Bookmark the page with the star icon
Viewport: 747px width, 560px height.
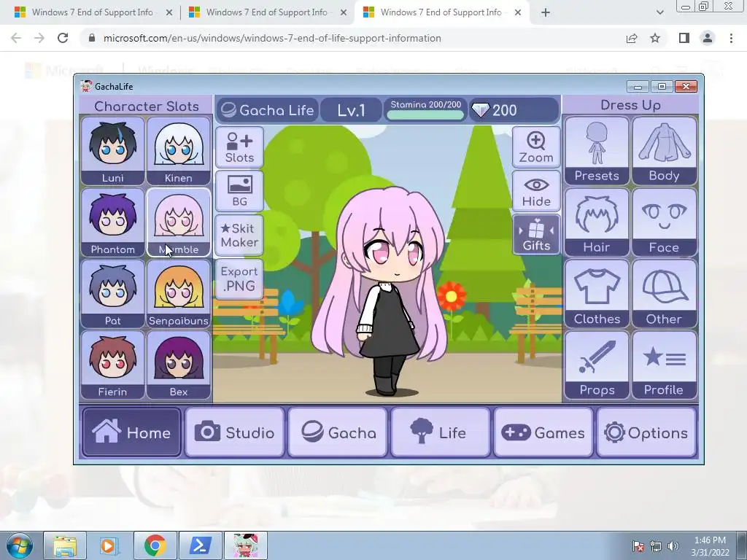point(655,38)
